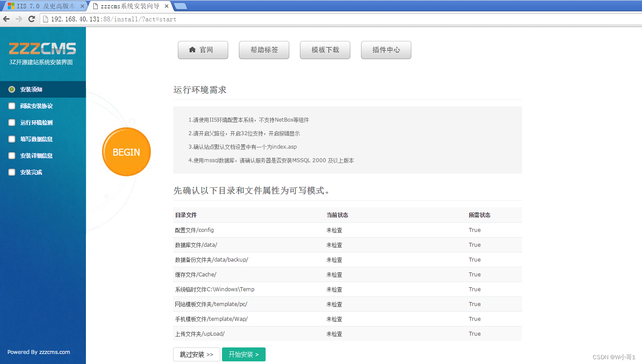Viewport: 642px width, 364px height.
Task: Click the orange BEGIN circle
Action: [x=126, y=152]
